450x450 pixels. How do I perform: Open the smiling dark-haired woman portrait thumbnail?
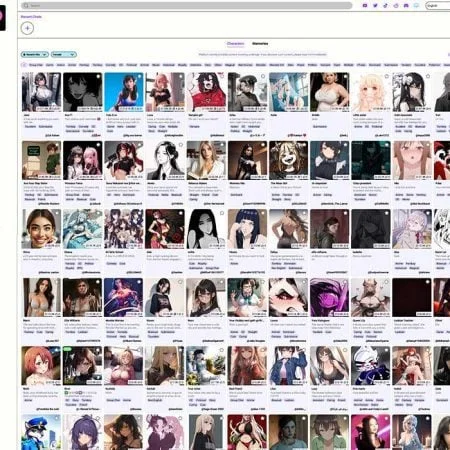[x=41, y=229]
